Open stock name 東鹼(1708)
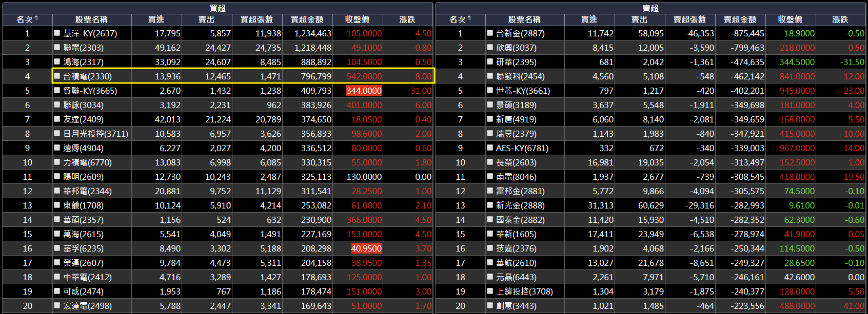This screenshot has width=868, height=314. (x=83, y=205)
